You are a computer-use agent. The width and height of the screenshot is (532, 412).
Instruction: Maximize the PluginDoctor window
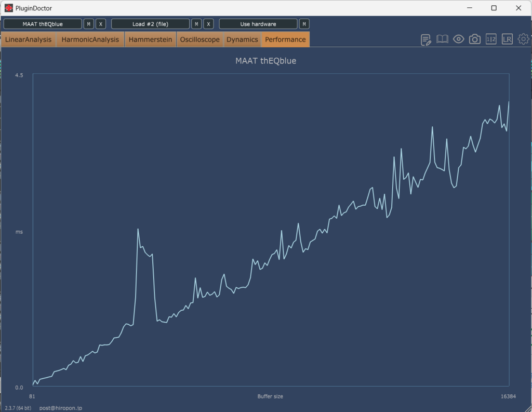(x=494, y=8)
